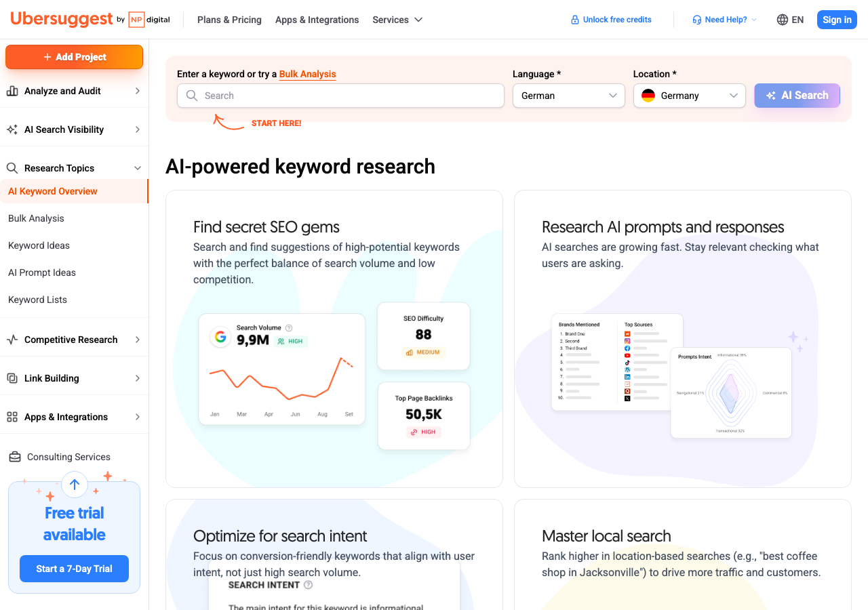Click the Competitive Research pulse icon

click(x=12, y=340)
